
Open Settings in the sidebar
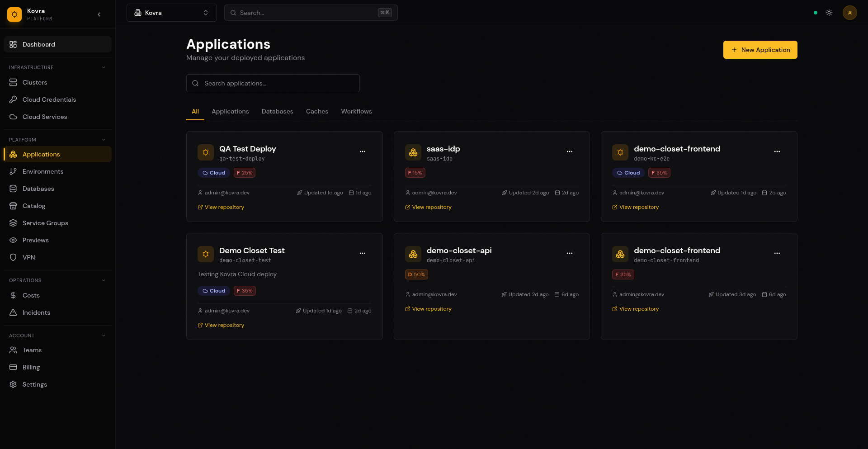[x=57, y=384]
